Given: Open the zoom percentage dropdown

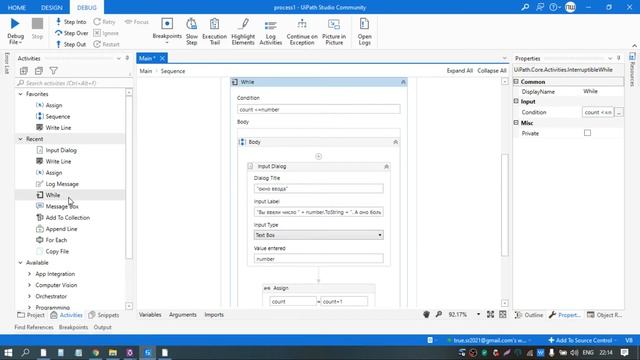Looking at the screenshot, I should click(478, 315).
